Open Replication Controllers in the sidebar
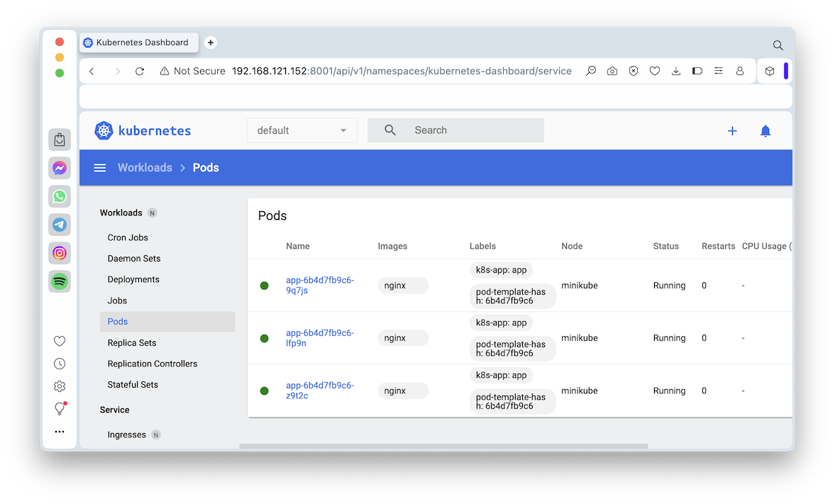 [153, 364]
